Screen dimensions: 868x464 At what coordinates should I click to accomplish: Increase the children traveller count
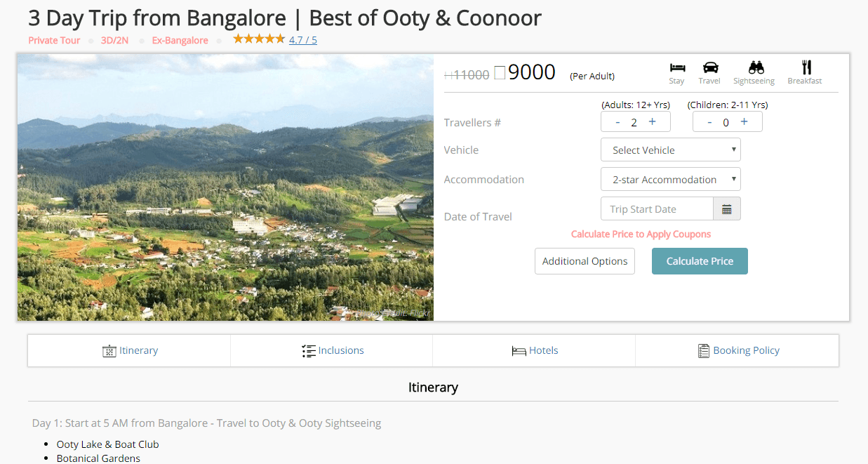744,122
